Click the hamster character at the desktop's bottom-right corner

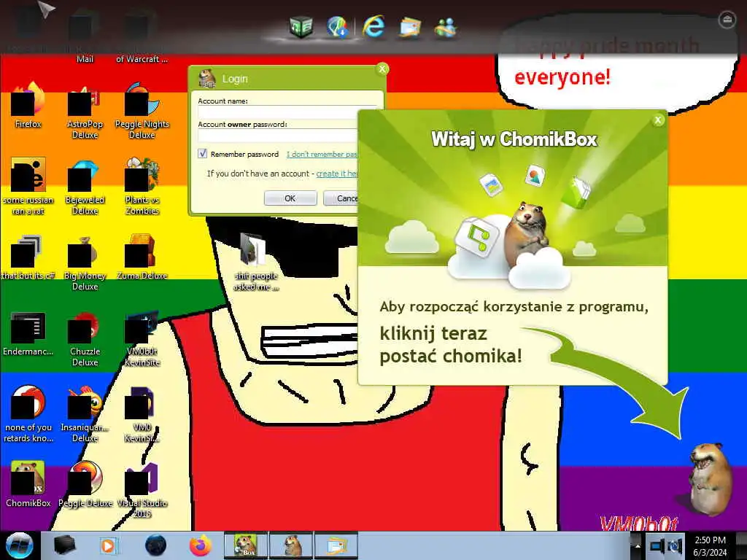tap(709, 478)
